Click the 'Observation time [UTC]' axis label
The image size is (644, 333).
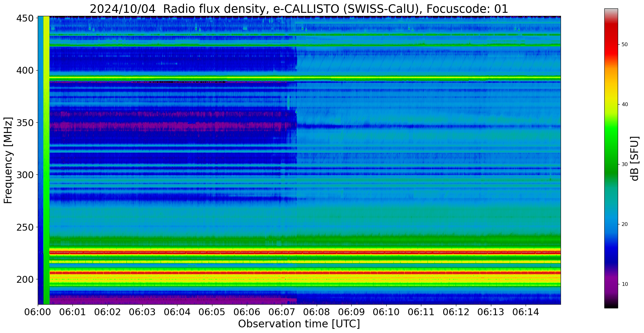299,324
